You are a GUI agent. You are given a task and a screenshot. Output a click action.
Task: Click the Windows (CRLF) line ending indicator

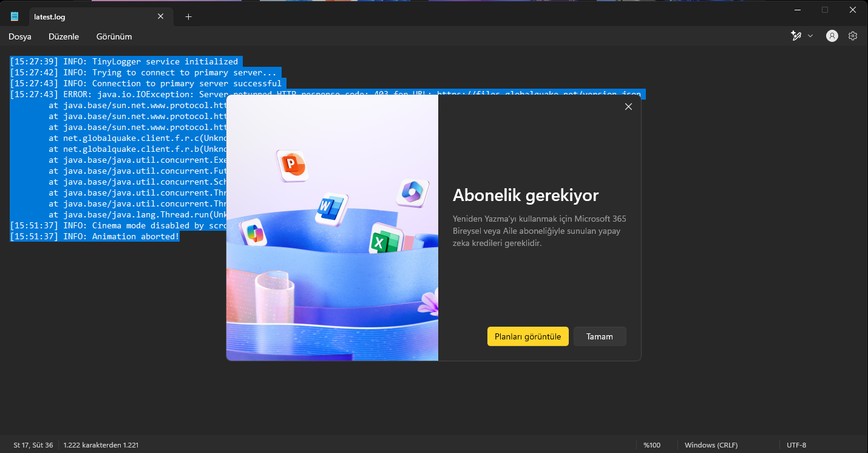click(x=711, y=445)
